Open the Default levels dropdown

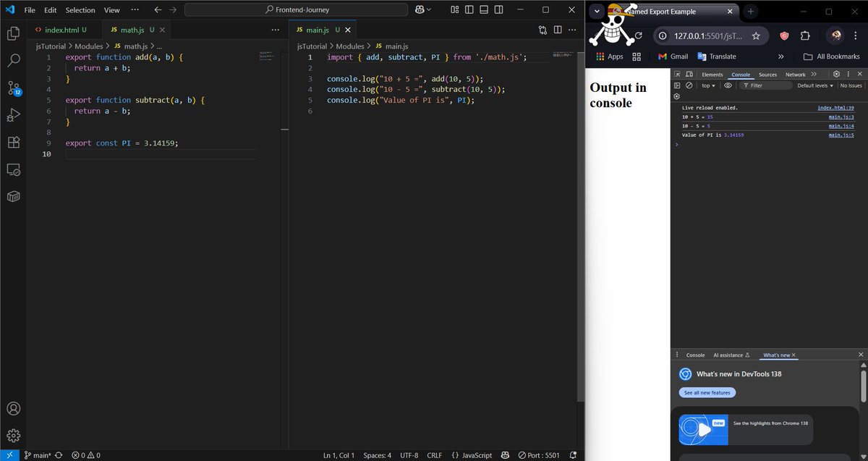pyautogui.click(x=815, y=85)
